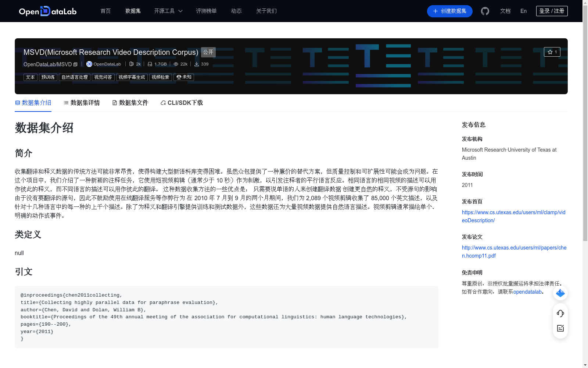588x368 pixels.
Task: Open the cs.utexas.edu videoDescription homepage link
Action: 513,216
